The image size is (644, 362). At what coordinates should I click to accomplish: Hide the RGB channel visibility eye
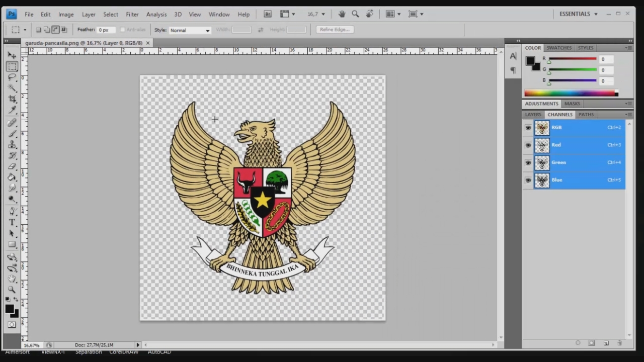coord(528,128)
